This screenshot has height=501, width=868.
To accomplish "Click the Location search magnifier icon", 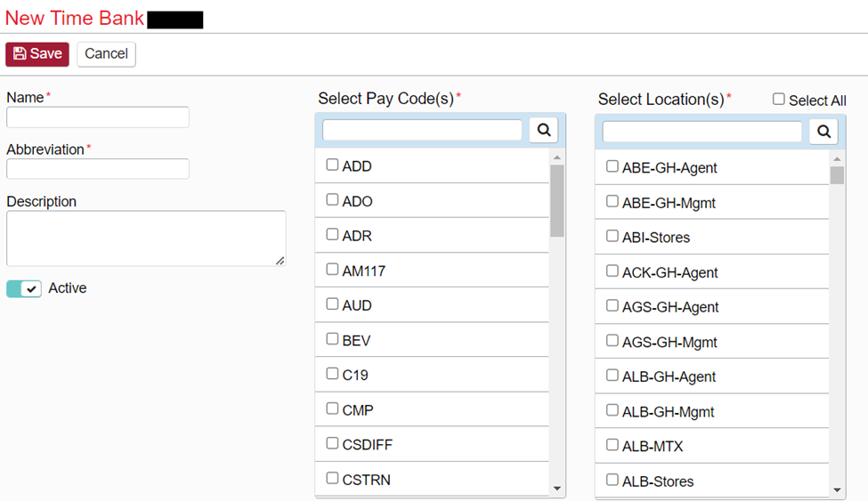I will [x=823, y=132].
